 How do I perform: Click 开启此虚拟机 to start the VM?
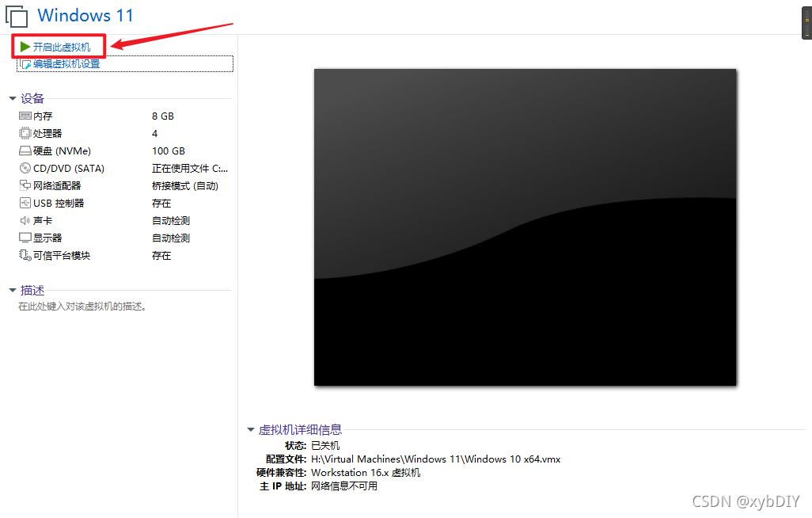click(62, 48)
